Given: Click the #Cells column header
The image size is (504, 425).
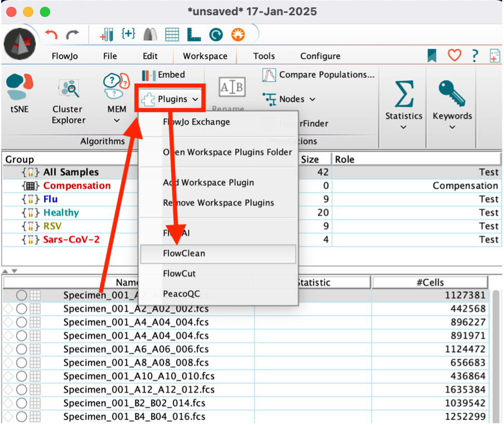Looking at the screenshot, I should point(430,282).
